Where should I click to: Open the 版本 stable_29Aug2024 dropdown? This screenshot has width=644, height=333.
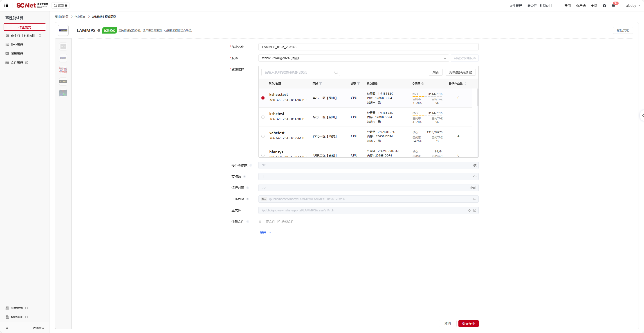click(354, 58)
